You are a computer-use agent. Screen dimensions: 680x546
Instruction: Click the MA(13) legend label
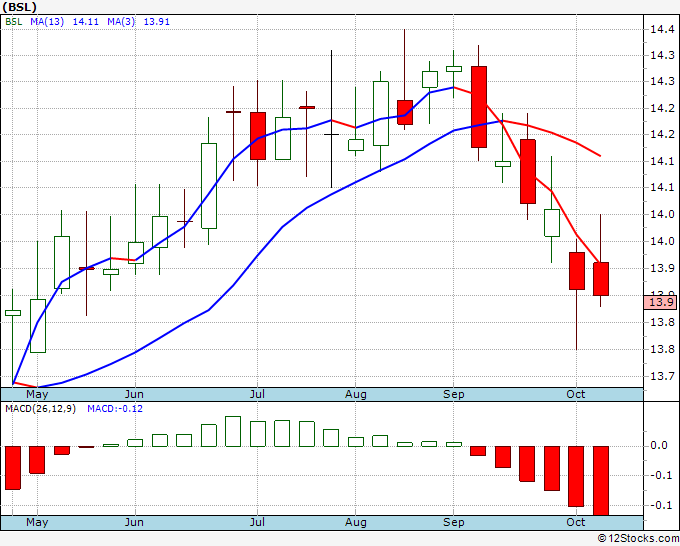(x=47, y=22)
